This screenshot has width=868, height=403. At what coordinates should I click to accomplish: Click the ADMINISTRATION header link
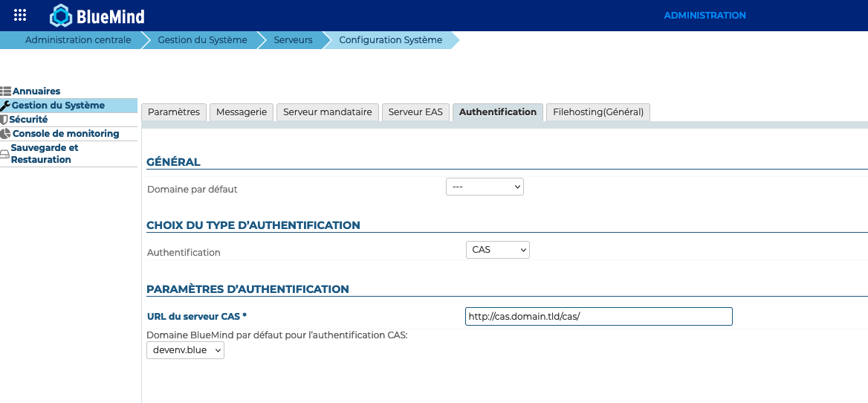[x=705, y=16]
